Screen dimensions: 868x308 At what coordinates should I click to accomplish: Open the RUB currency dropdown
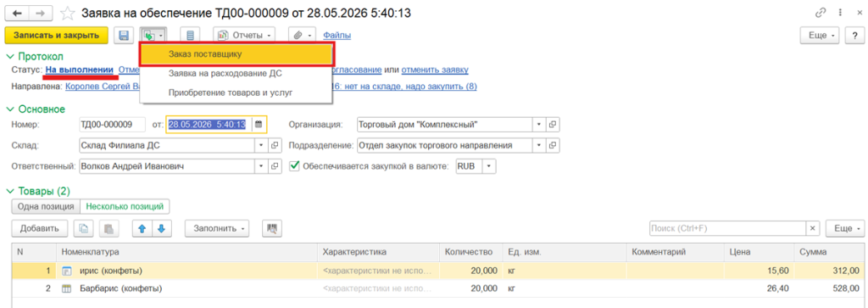point(489,166)
